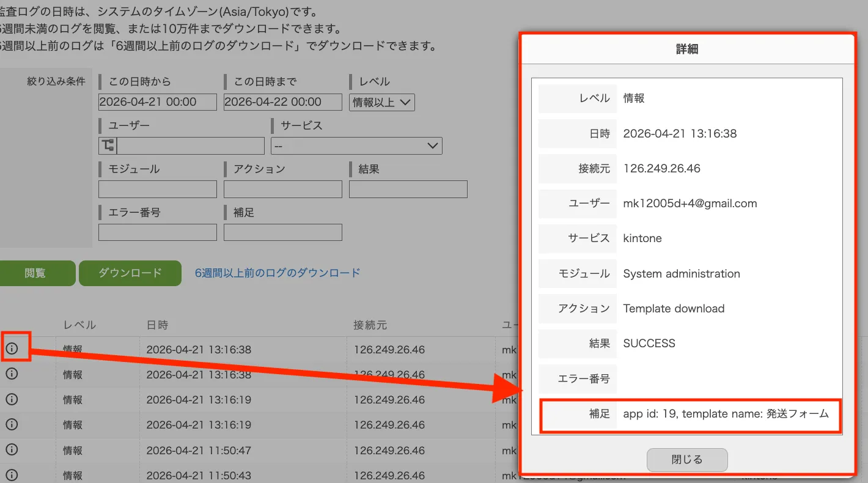Viewport: 868px width, 483px height.
Task: Click info icon of the third log row
Action: pos(12,399)
